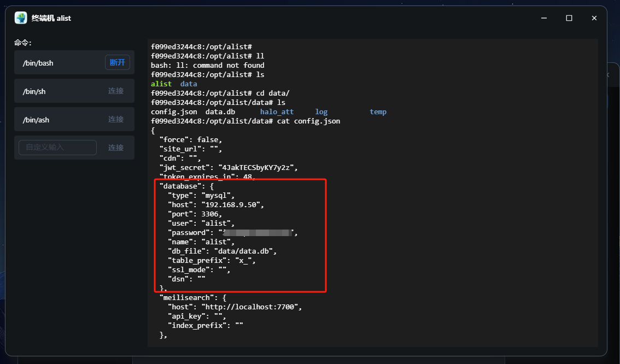
Task: Click the http://localhost:7700 host line
Action: tap(235, 307)
